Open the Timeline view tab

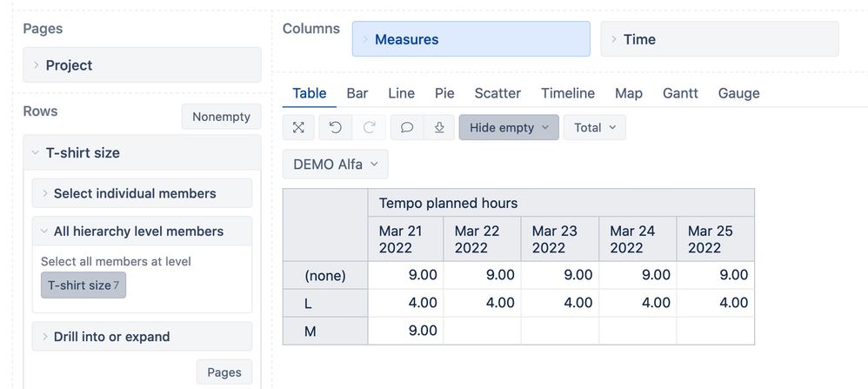[568, 93]
